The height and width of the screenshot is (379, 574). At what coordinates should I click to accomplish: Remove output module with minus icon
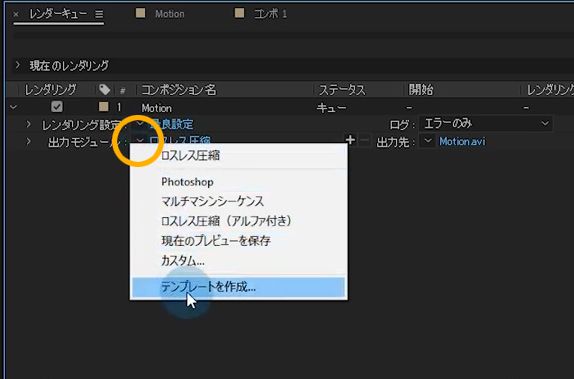pos(364,140)
